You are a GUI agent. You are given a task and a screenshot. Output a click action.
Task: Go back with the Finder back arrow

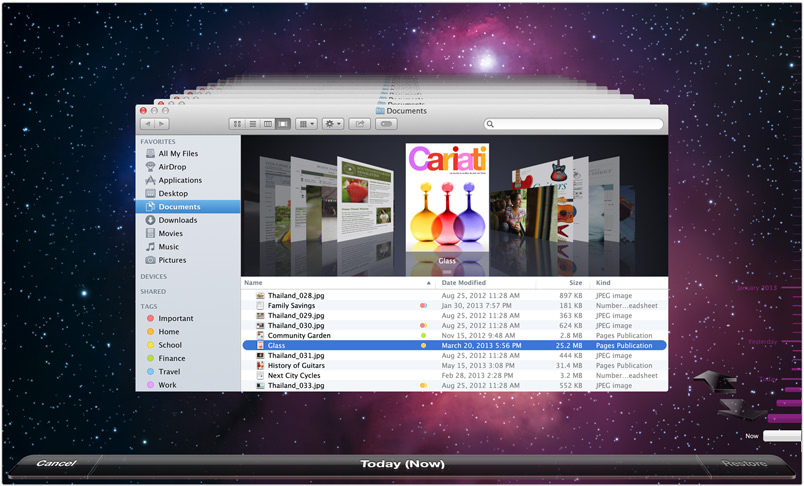coord(148,124)
